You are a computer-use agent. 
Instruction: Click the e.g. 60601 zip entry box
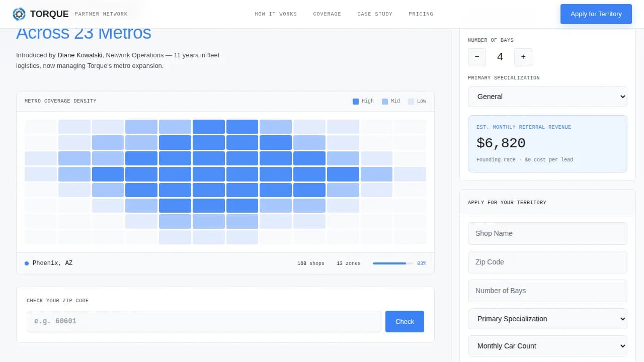[x=203, y=321]
